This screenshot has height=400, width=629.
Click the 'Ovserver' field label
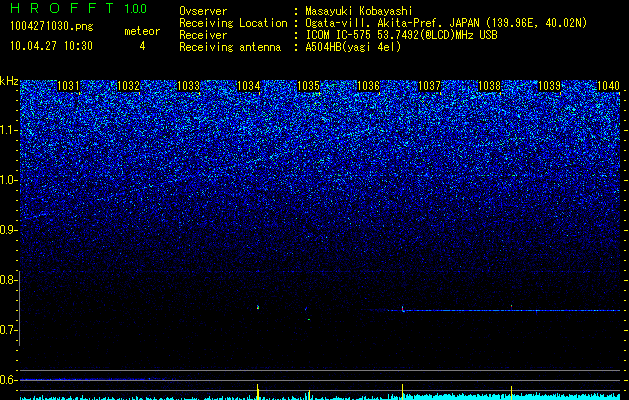(203, 11)
